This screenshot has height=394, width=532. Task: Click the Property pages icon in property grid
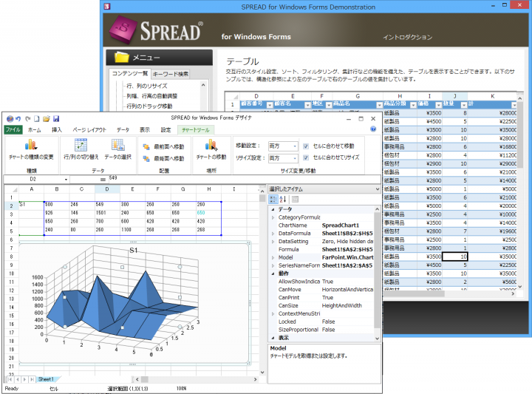[295, 199]
